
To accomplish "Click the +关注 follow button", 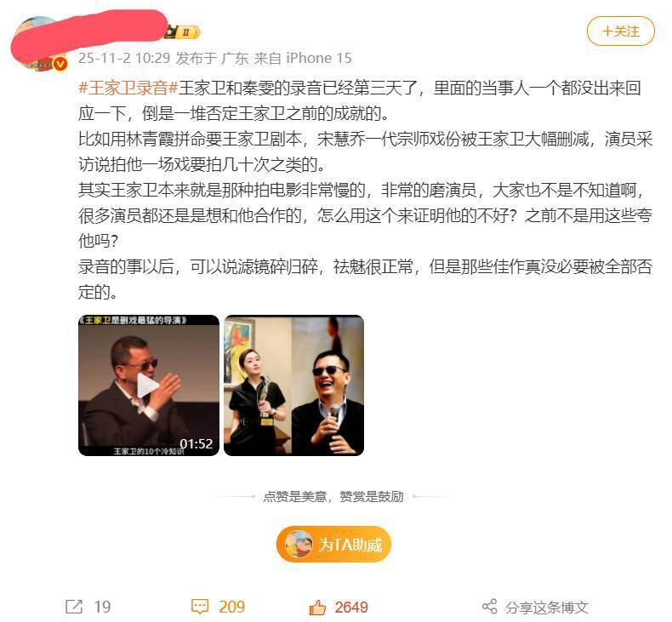I will click(621, 31).
